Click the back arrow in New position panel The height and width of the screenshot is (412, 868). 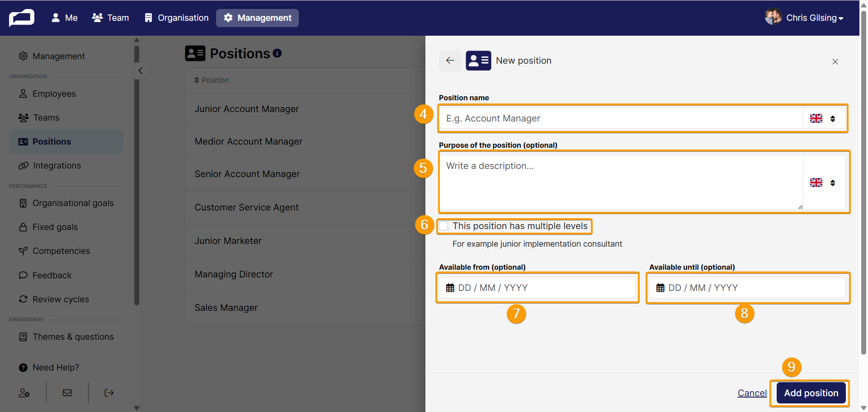(450, 61)
